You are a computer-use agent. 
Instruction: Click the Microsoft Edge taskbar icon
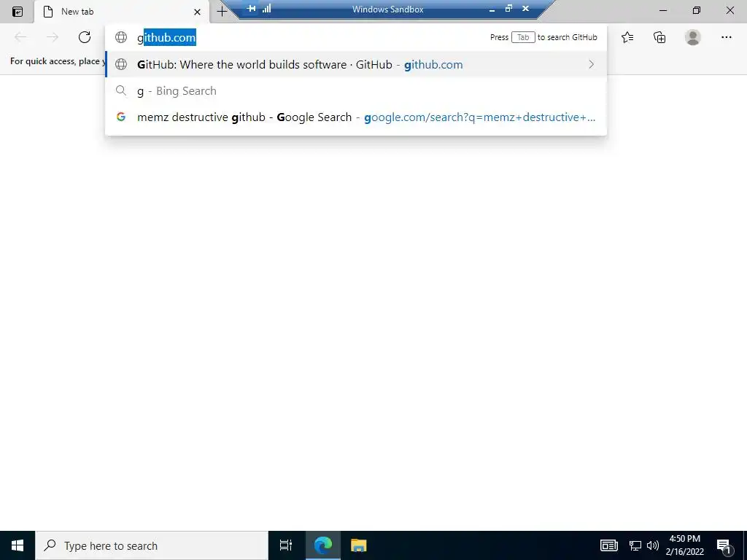(323, 545)
